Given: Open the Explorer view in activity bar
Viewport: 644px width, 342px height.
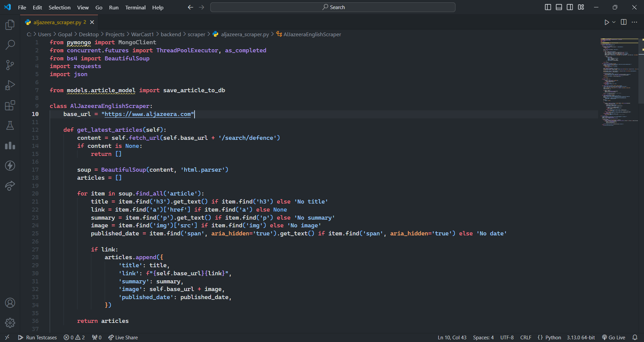Looking at the screenshot, I should pyautogui.click(x=10, y=24).
